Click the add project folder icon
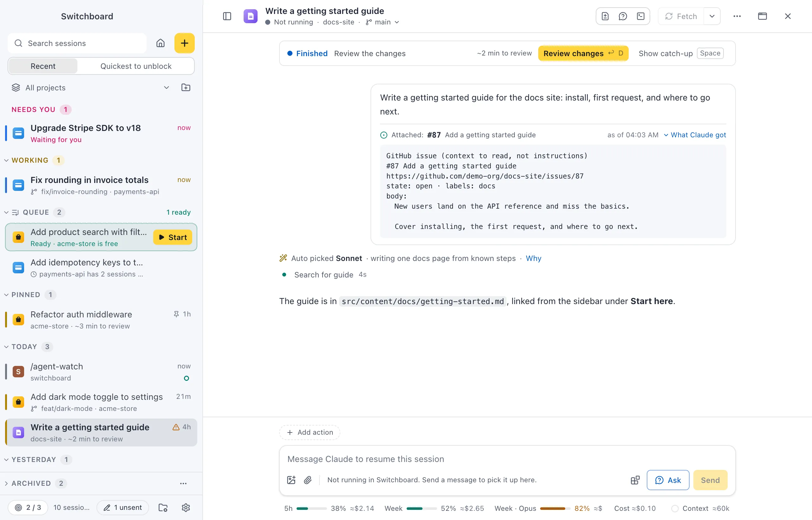Viewport: 812px width, 520px height. pos(186,88)
